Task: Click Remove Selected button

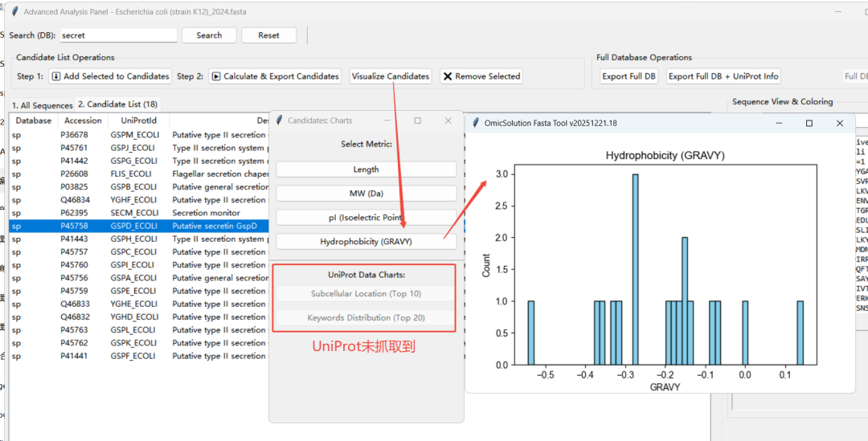Action: tap(481, 76)
